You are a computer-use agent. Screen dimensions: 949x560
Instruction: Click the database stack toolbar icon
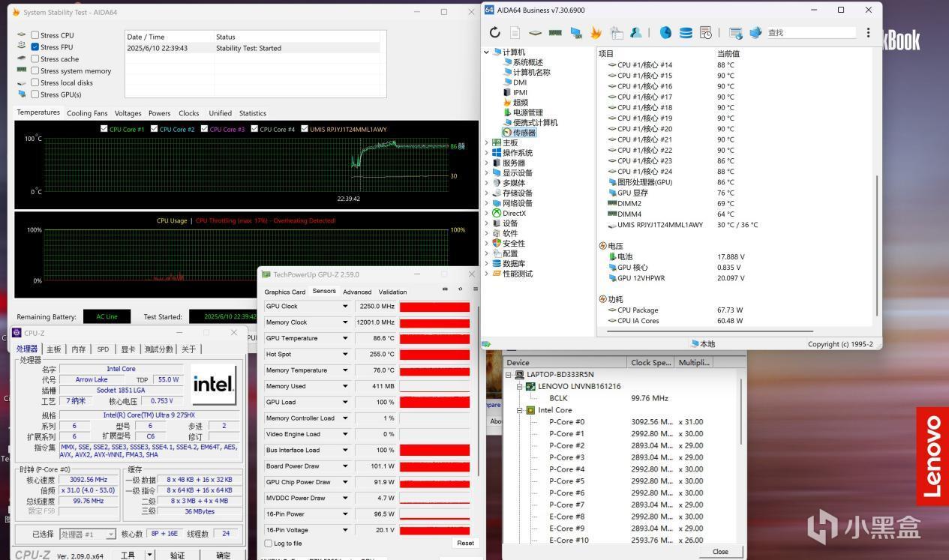[686, 32]
